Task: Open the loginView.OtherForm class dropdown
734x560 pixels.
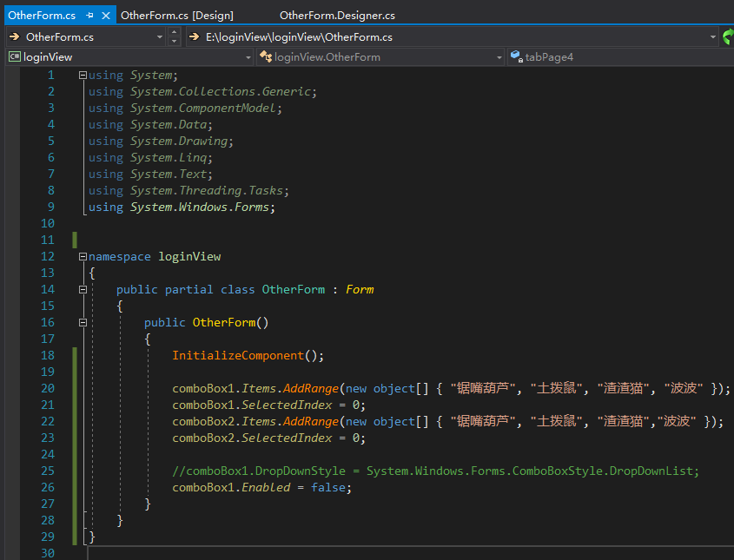Action: 499,56
